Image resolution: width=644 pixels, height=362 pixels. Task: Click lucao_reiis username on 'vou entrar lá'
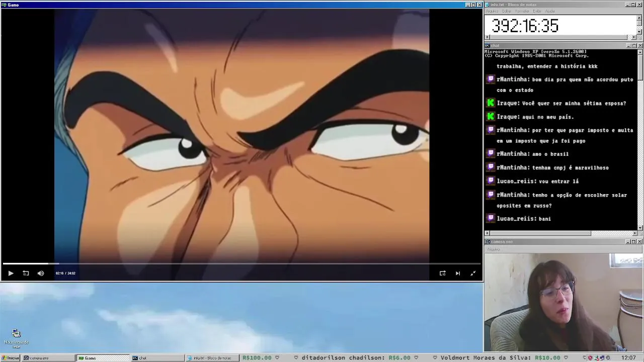pos(517,181)
